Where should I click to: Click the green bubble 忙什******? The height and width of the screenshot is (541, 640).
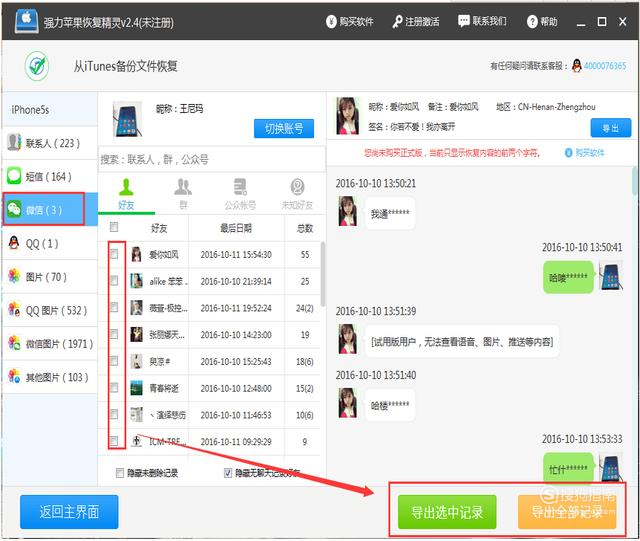[568, 468]
